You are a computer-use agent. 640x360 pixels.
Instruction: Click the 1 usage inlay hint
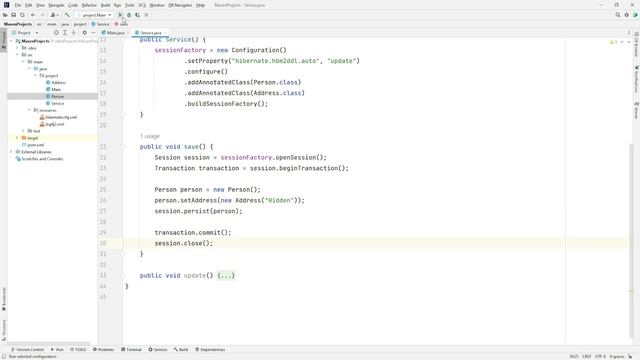click(x=150, y=136)
